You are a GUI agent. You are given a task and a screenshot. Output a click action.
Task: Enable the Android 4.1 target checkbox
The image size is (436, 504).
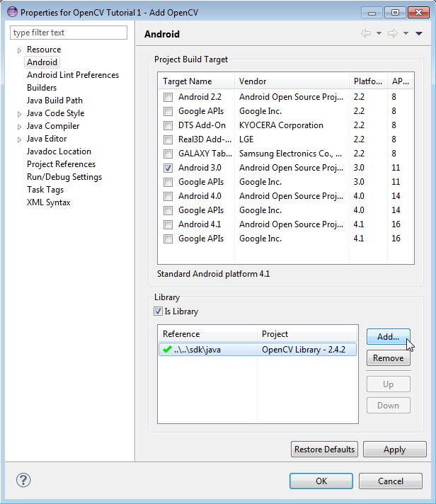[x=168, y=224]
